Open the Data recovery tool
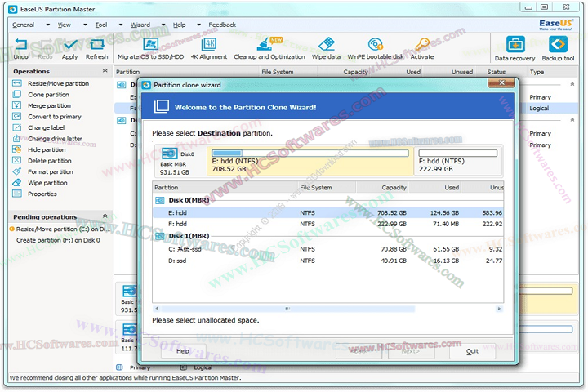 coord(514,49)
